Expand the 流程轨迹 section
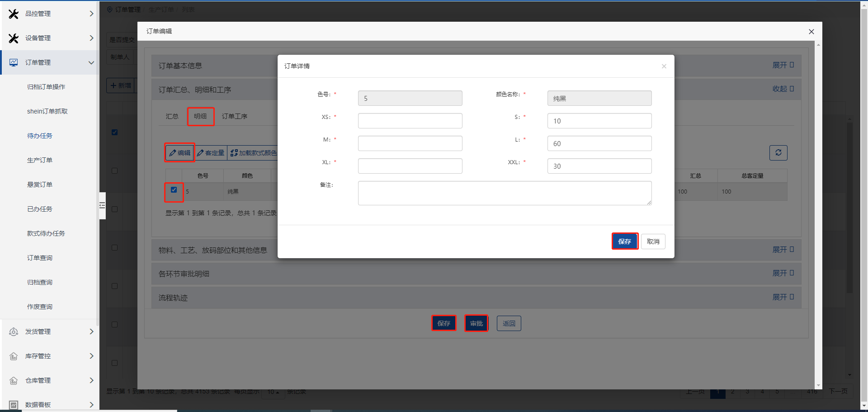Image resolution: width=868 pixels, height=412 pixels. coord(783,297)
